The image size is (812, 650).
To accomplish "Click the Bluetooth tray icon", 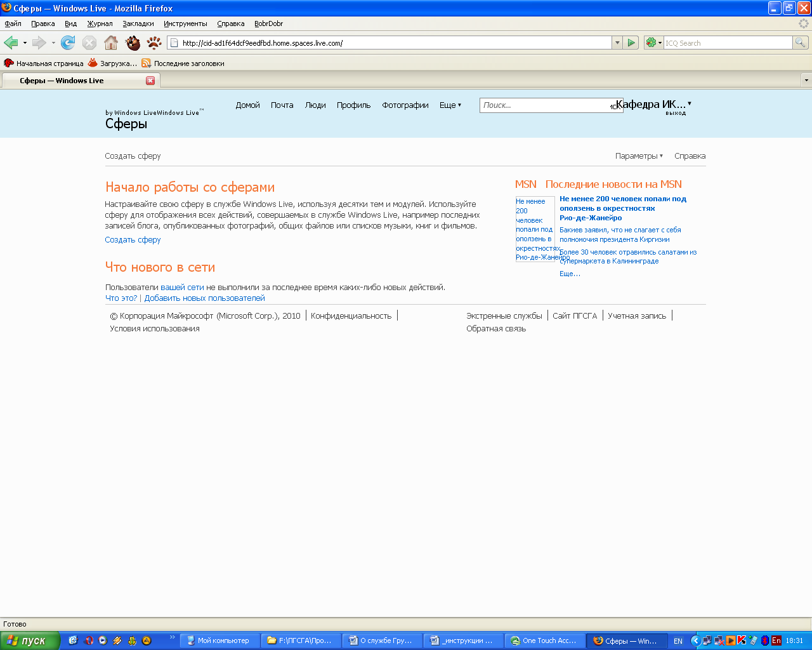I will [765, 640].
